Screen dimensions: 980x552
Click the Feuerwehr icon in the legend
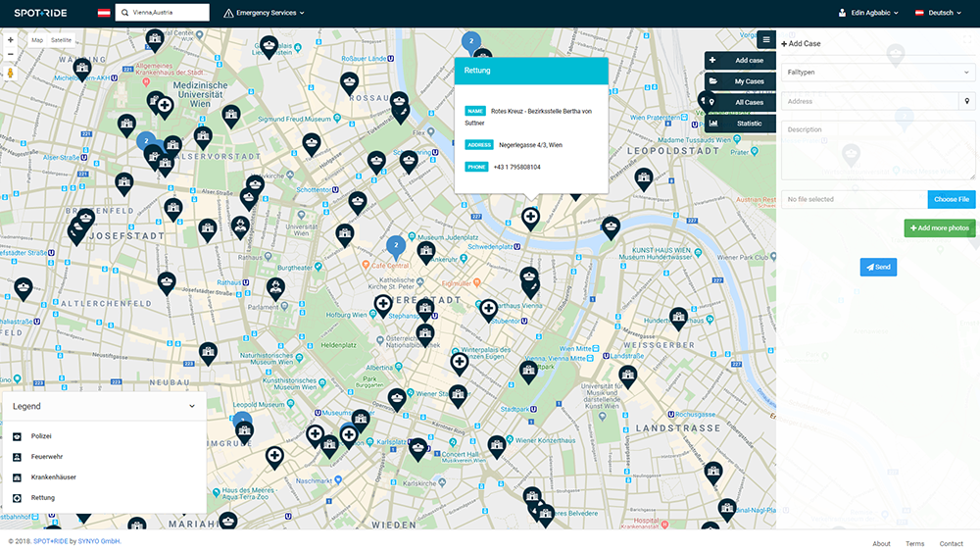tap(17, 457)
